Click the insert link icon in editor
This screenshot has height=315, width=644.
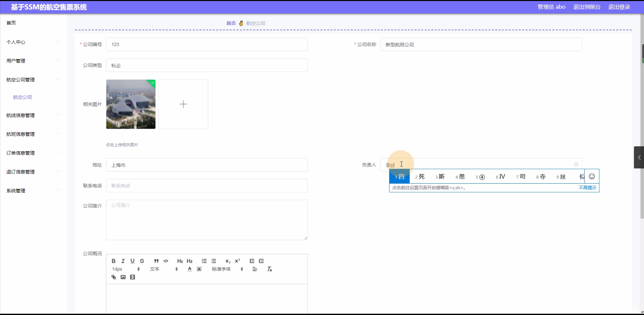[114, 277]
